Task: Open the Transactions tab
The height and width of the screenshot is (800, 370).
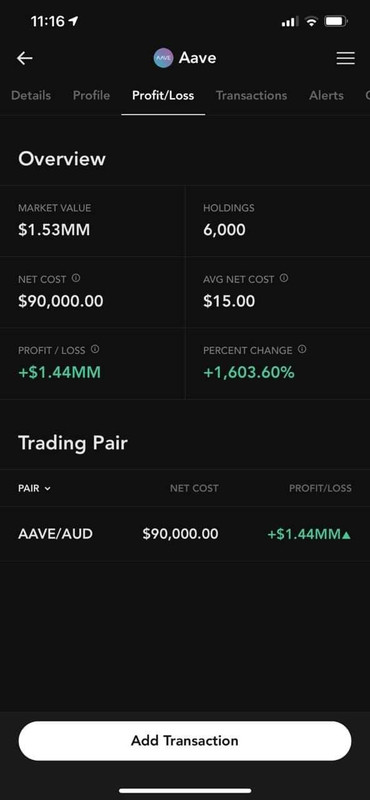Action: pyautogui.click(x=251, y=95)
